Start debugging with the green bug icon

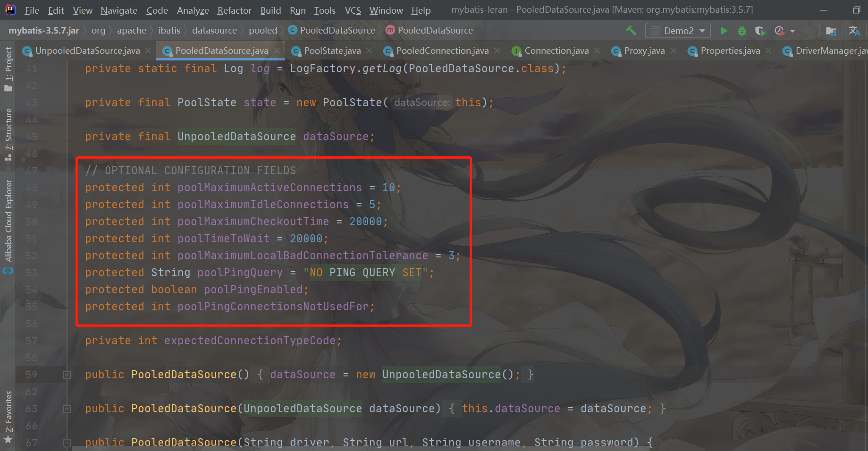click(742, 31)
